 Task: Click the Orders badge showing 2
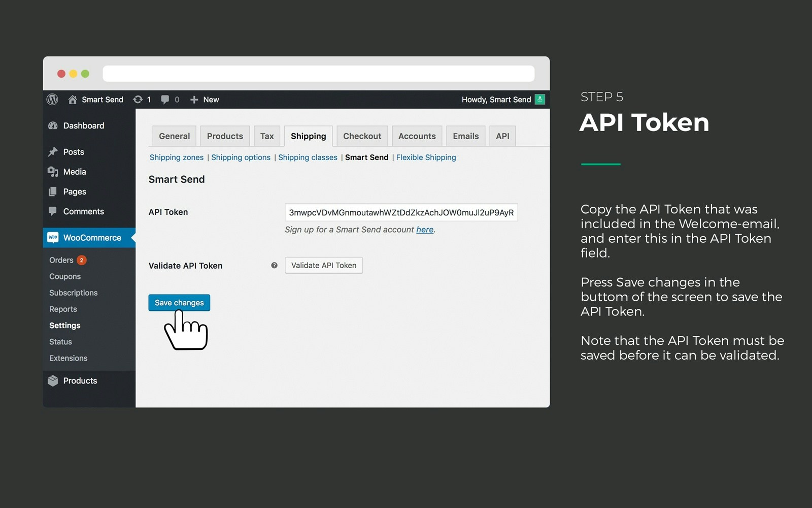pos(81,260)
